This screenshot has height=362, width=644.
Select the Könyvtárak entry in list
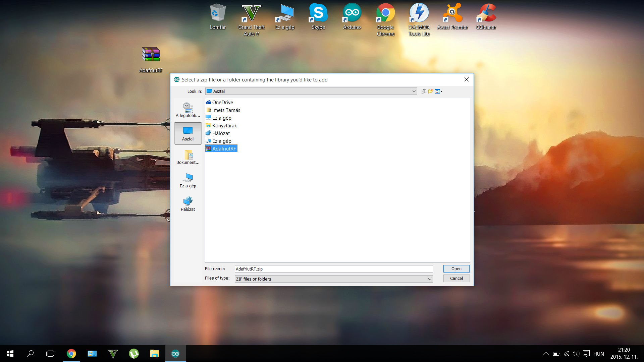point(224,126)
